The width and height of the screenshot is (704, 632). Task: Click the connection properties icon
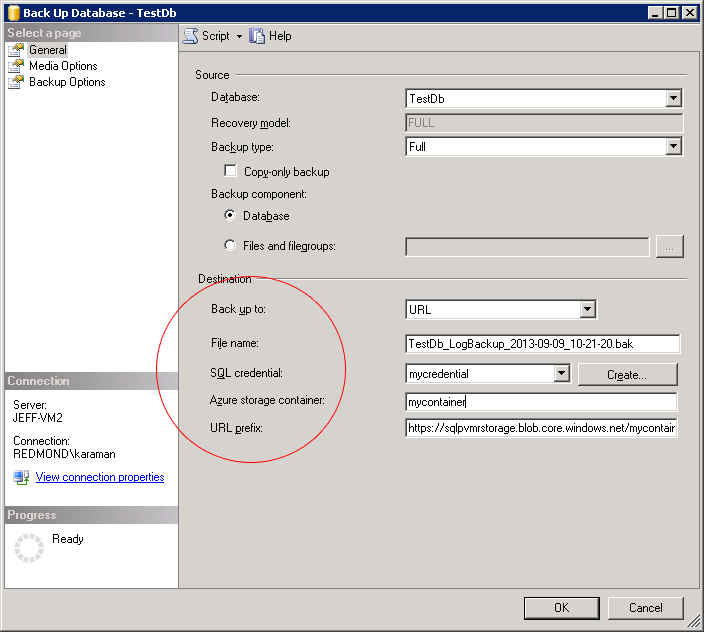click(22, 477)
